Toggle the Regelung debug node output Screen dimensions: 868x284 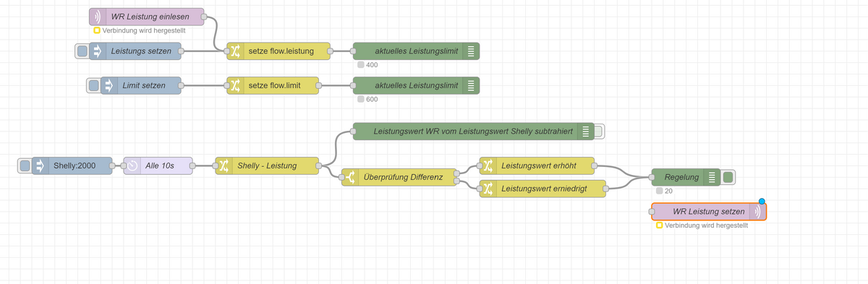(x=728, y=177)
